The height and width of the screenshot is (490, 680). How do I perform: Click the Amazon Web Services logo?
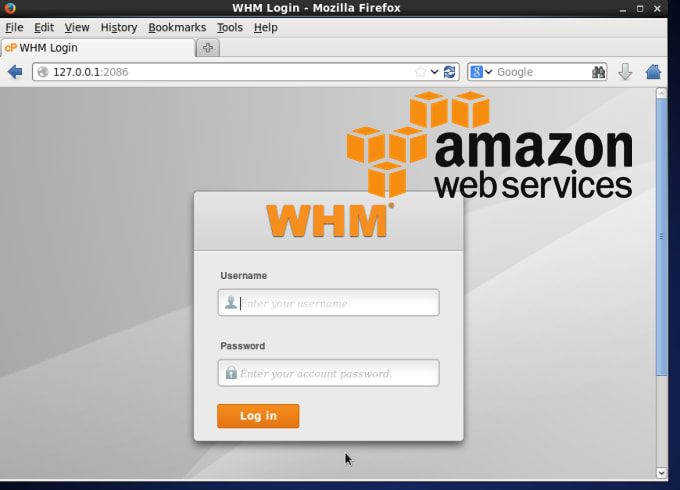click(489, 145)
